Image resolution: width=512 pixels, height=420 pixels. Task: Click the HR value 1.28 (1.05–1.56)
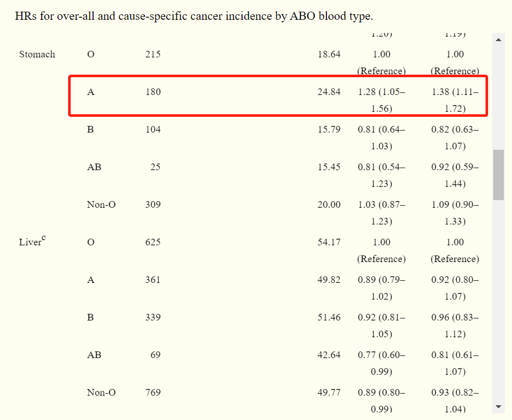381,100
